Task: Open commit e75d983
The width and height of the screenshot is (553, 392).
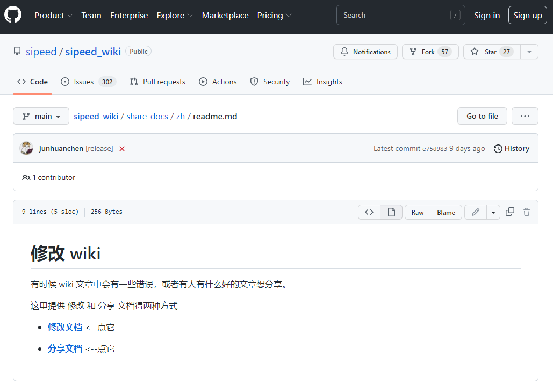Action: [434, 149]
